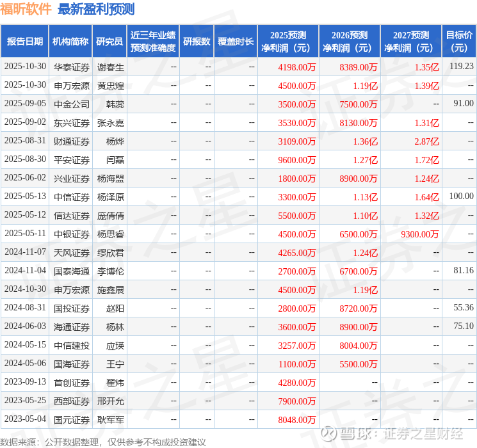Click the 首创证券 institution cell
The width and height of the screenshot is (477, 448).
point(72,383)
